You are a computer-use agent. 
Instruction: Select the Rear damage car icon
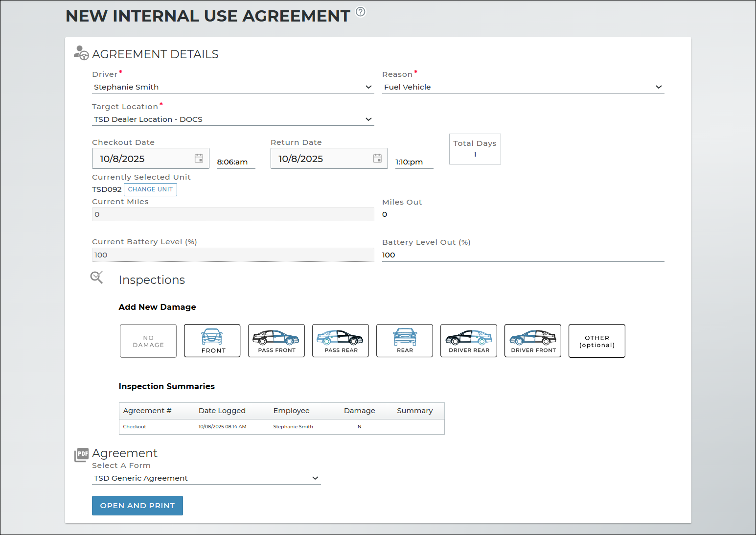[x=404, y=341]
